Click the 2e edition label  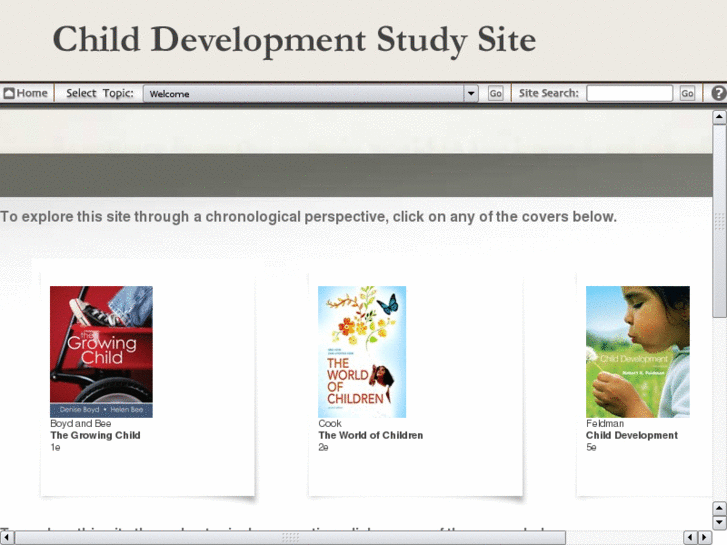pyautogui.click(x=323, y=448)
